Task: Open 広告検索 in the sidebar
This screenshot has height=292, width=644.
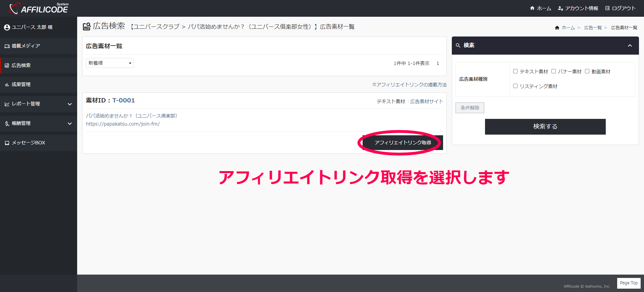Action: click(x=39, y=65)
